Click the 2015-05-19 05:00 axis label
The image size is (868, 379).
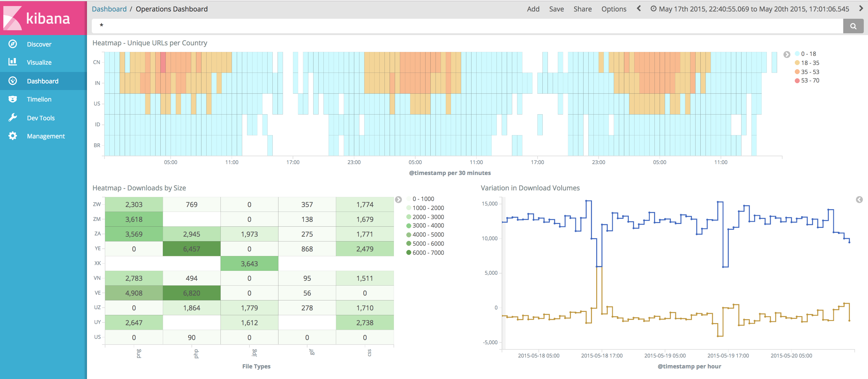point(665,355)
